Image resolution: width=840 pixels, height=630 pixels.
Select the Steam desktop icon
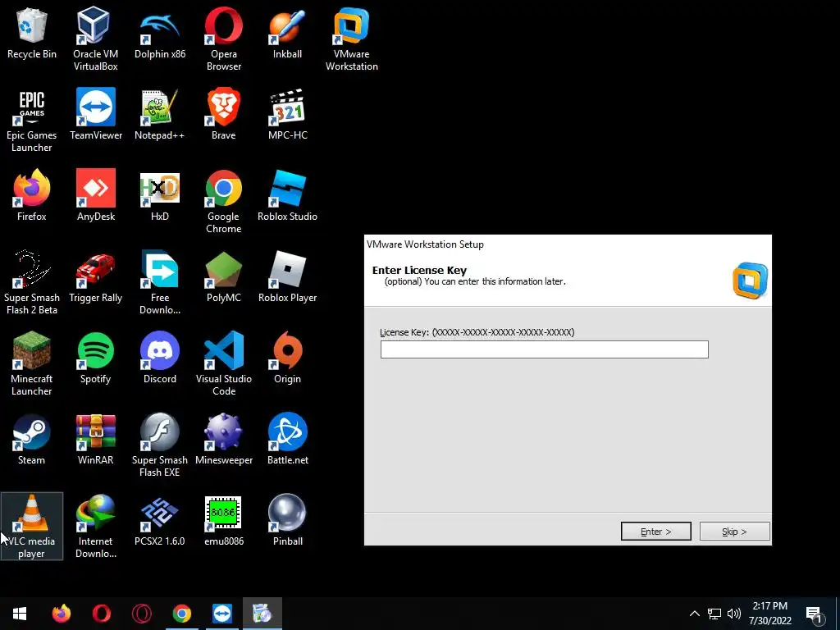pos(32,440)
